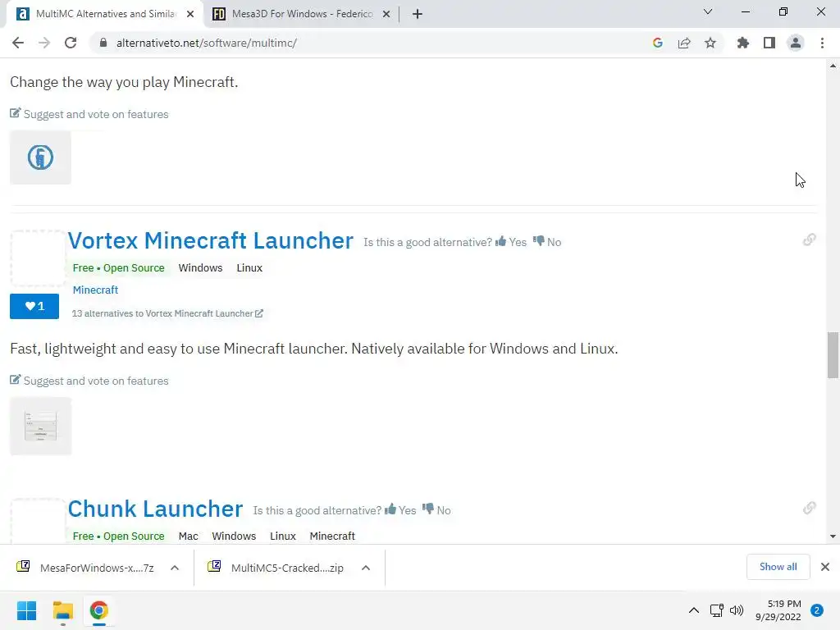The image size is (840, 630).
Task: Open a new browser tab
Action: tap(418, 14)
